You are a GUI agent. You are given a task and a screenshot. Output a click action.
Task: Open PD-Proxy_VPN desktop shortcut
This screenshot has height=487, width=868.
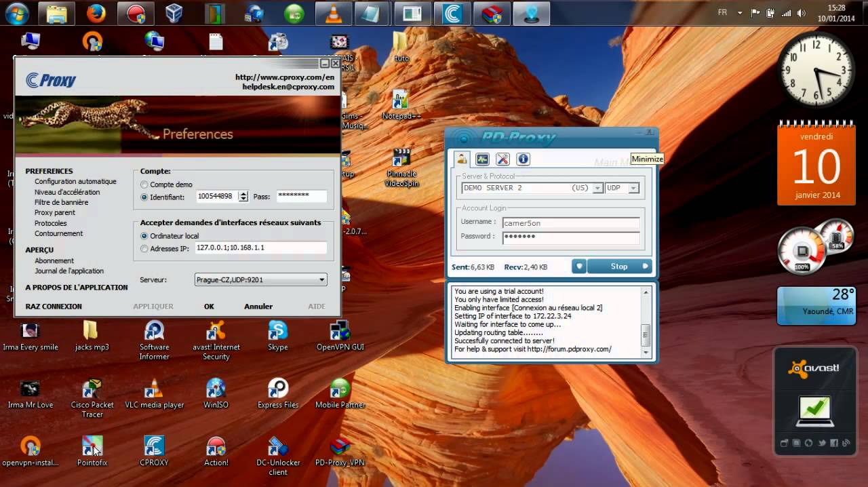pyautogui.click(x=340, y=452)
